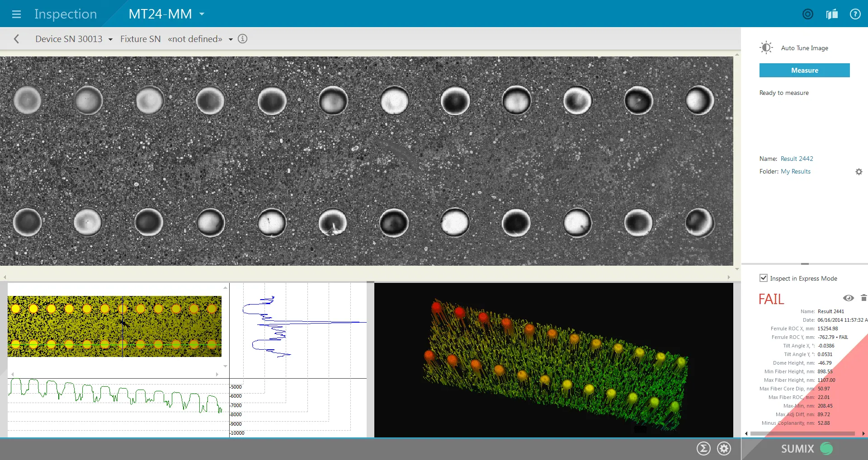Viewport: 868px width, 460px height.
Task: Open the hamburger menu
Action: [x=17, y=14]
